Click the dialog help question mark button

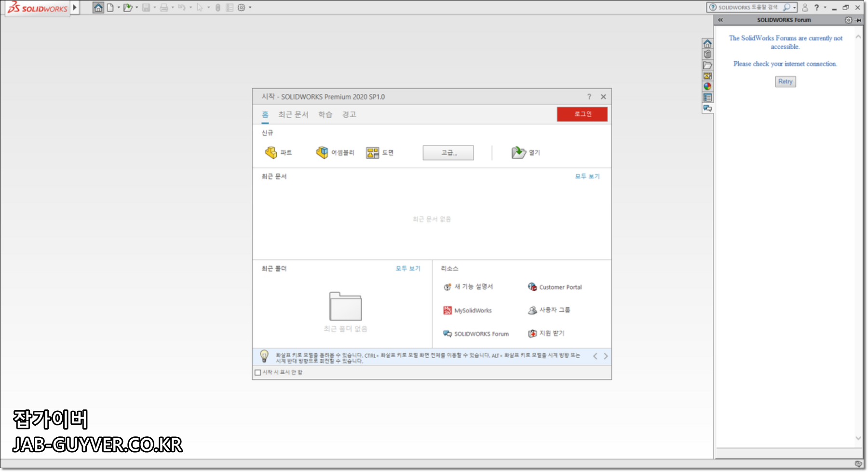coord(589,97)
